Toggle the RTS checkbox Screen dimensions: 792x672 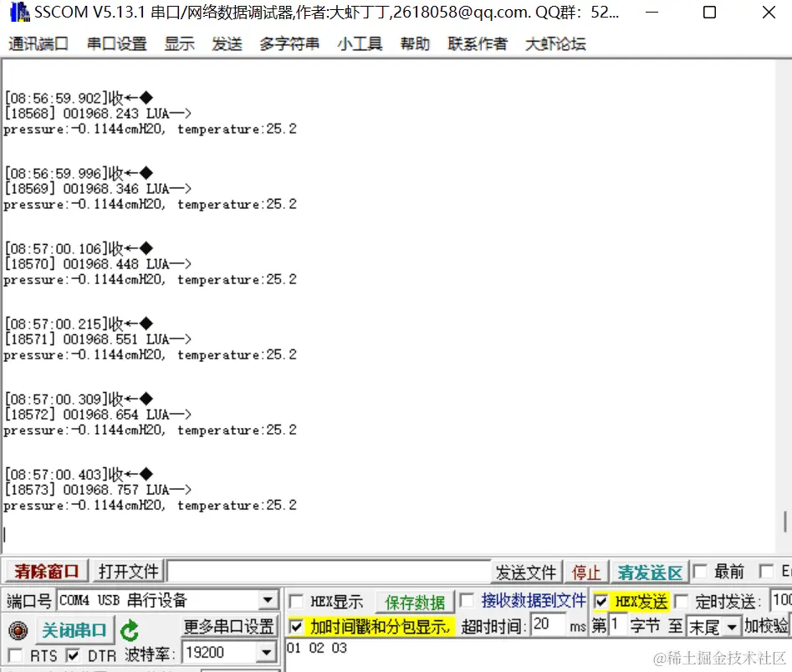tap(16, 655)
